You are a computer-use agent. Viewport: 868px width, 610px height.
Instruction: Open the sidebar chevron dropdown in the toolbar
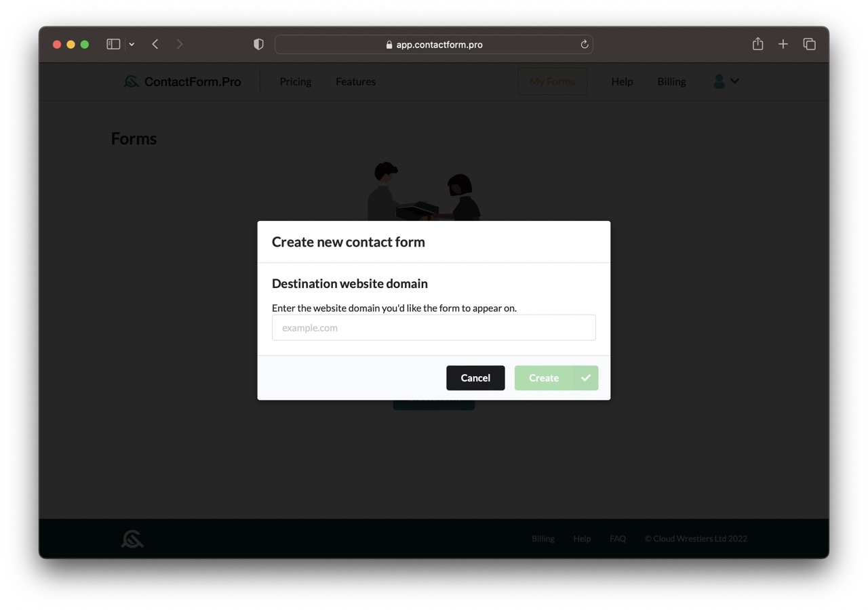(132, 43)
